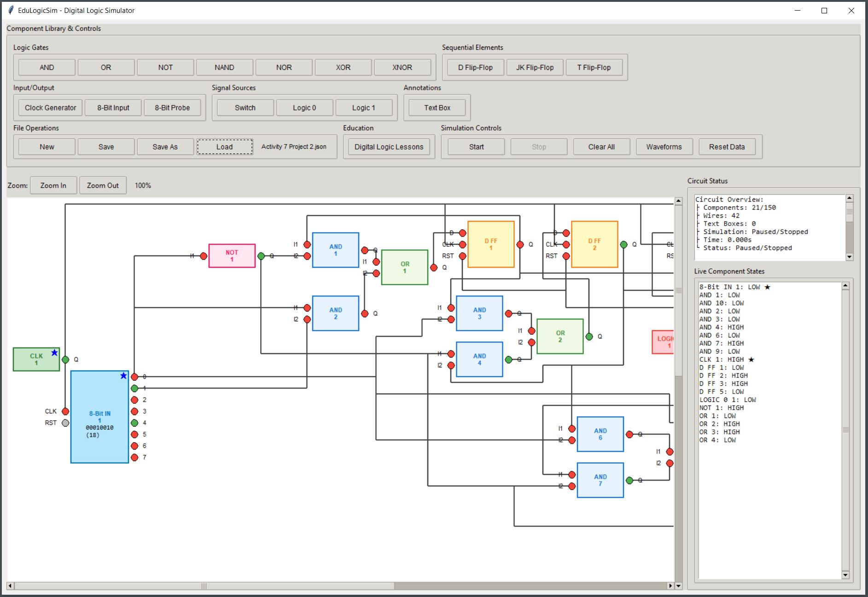Click the partially visible Logic 1 block on the canvas
This screenshot has width=868, height=597.
[663, 342]
